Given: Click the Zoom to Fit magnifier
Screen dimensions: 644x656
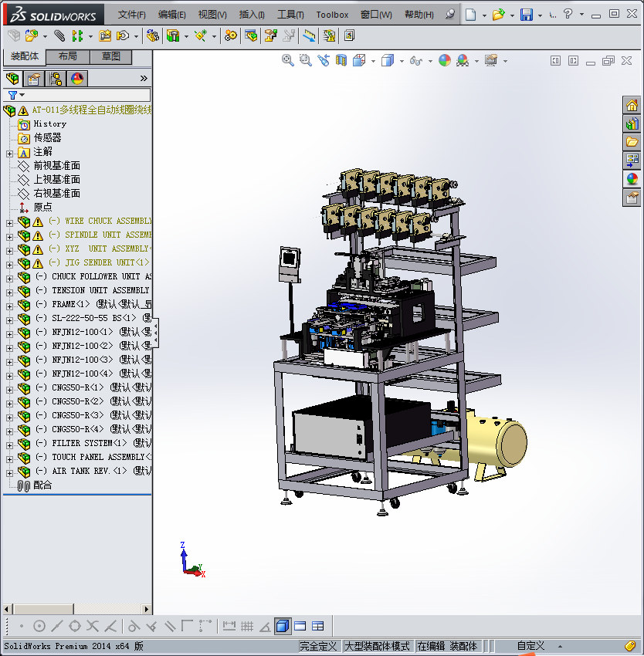Looking at the screenshot, I should (x=288, y=61).
